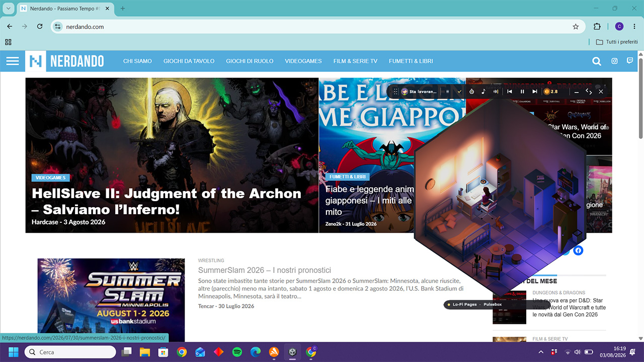Image resolution: width=644 pixels, height=362 pixels.
Task: Open the HellSlave II article headline
Action: tap(167, 201)
